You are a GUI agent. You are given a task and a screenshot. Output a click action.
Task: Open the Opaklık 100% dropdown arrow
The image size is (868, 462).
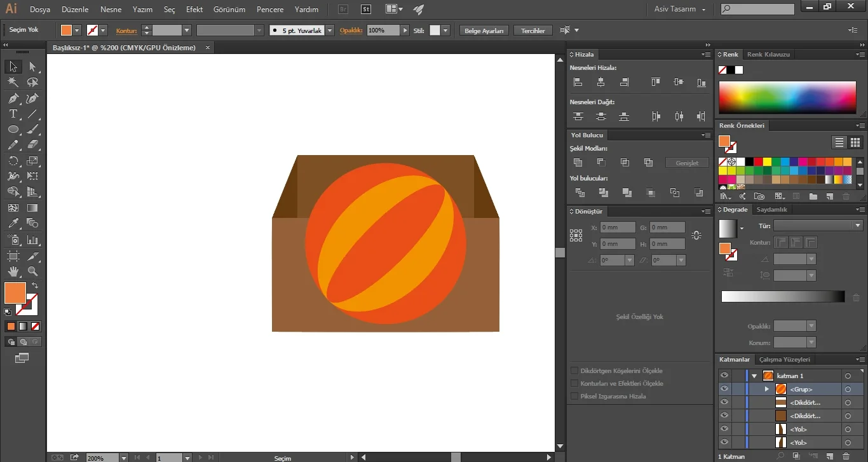pos(405,30)
